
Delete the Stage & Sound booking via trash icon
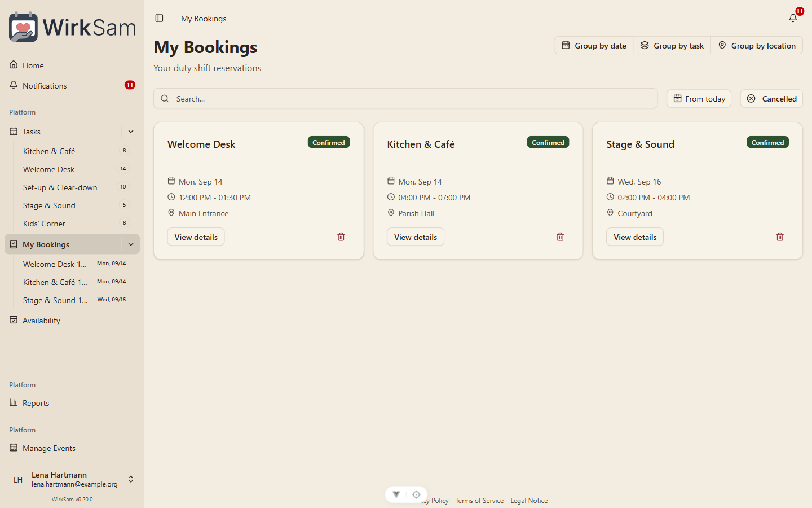point(780,237)
